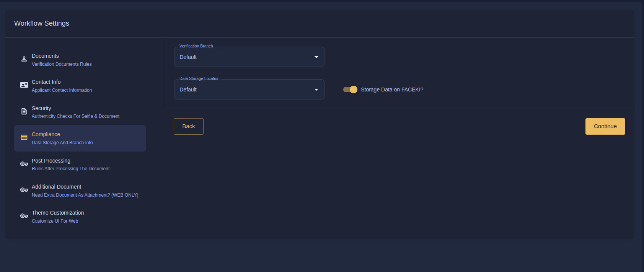Toggle the Storage Data on FACEKI switch
644x272 pixels.
(350, 90)
